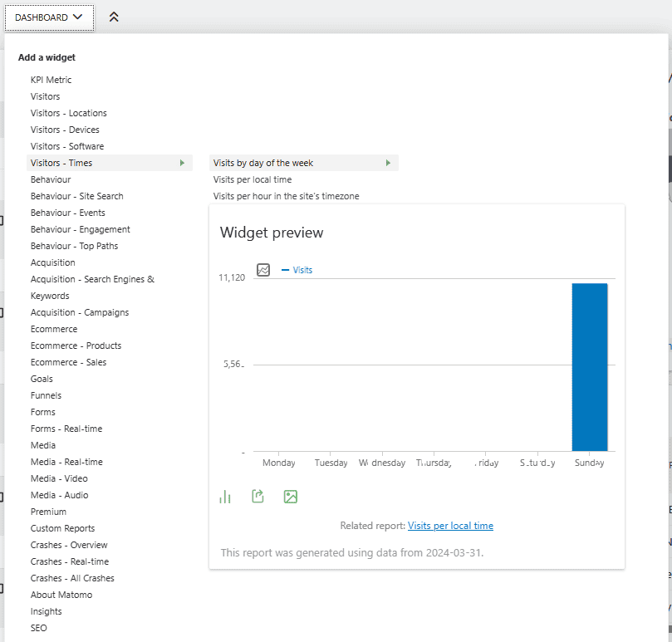The width and height of the screenshot is (672, 642).
Task: Click the sparkline image icon beside the Visits legend
Action: tap(262, 270)
